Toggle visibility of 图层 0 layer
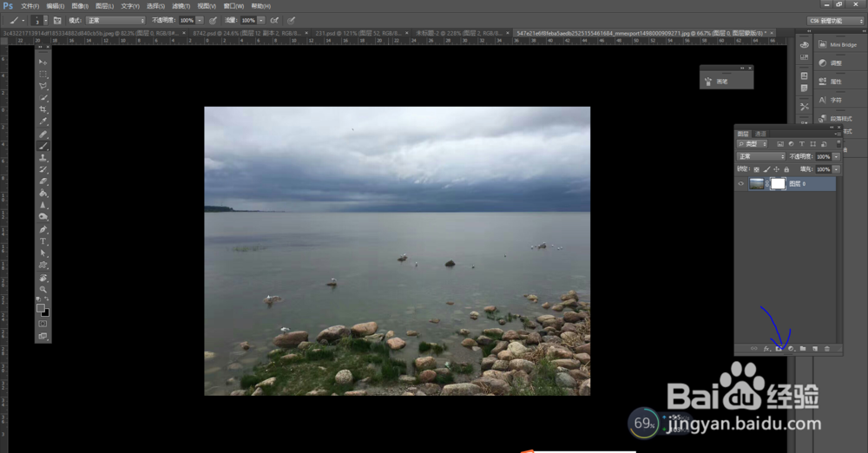This screenshot has height=453, width=868. pyautogui.click(x=740, y=184)
